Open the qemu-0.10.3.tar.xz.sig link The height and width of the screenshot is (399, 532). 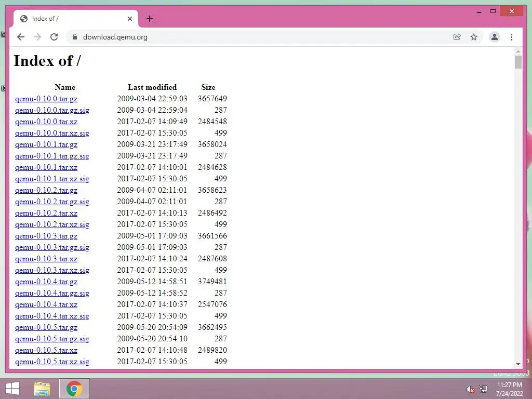[52, 270]
